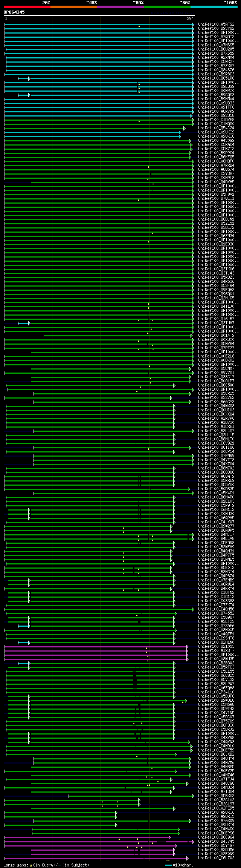The image size is (241, 868).
Task: Select hit UniRef100_C6H1I2
Action: pos(216,509)
